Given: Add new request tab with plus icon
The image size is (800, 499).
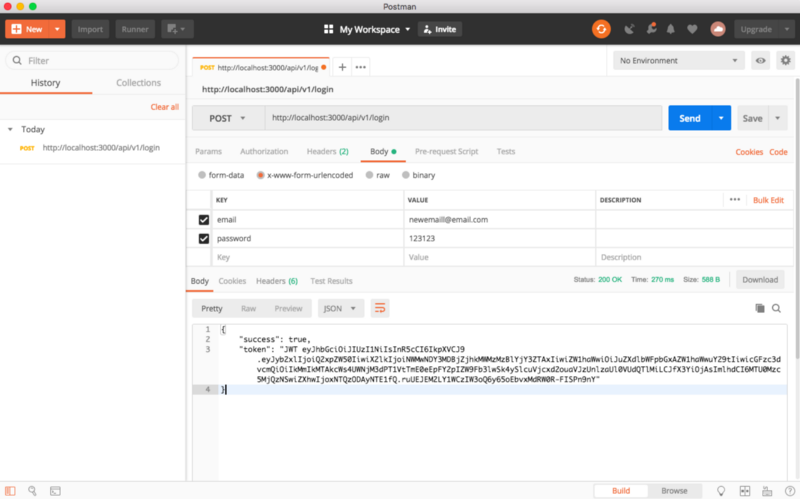Looking at the screenshot, I should 342,67.
